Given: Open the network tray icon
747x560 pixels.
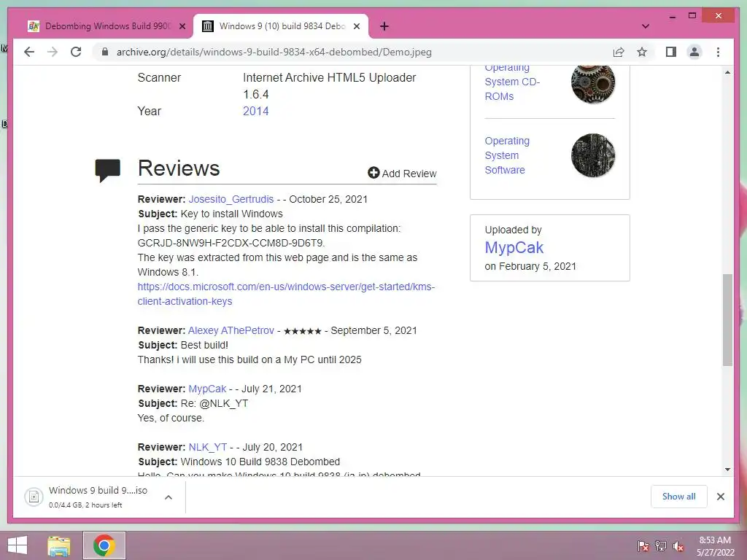Looking at the screenshot, I should [661, 546].
